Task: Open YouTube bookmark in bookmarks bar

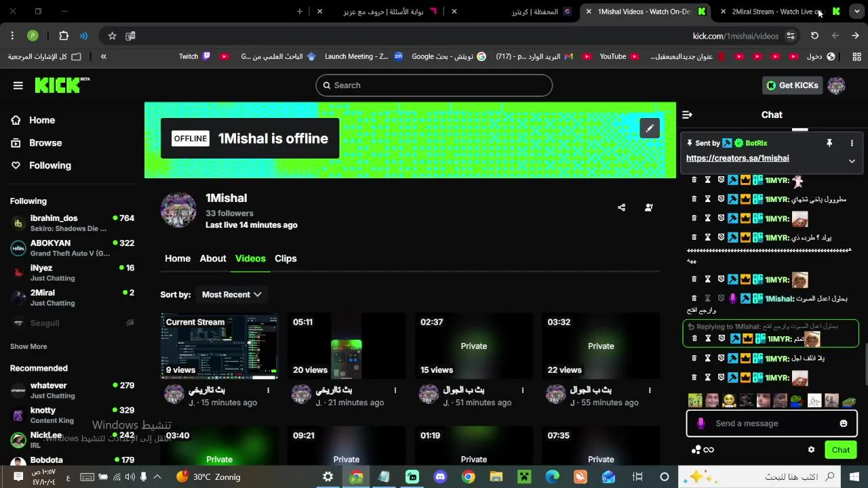Action: (x=619, y=56)
